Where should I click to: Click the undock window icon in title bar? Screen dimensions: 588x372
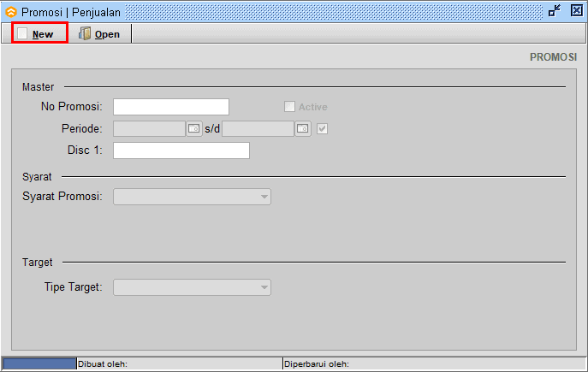[555, 11]
